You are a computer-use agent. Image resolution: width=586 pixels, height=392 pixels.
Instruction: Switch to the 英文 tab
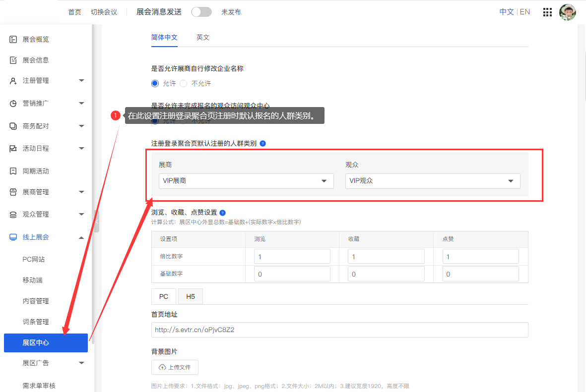[x=202, y=37]
